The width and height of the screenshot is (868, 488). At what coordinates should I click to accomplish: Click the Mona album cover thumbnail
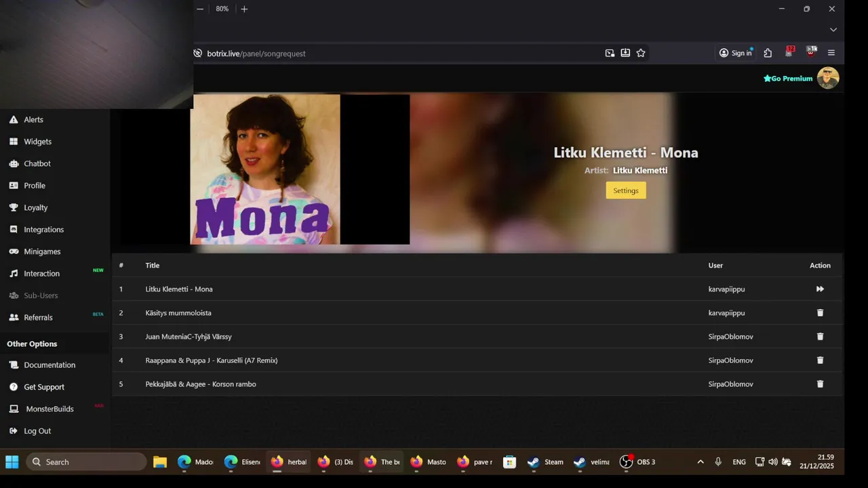click(265, 169)
